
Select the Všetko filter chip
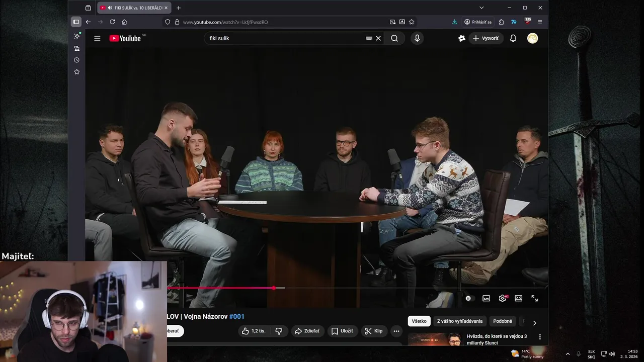pos(419,321)
